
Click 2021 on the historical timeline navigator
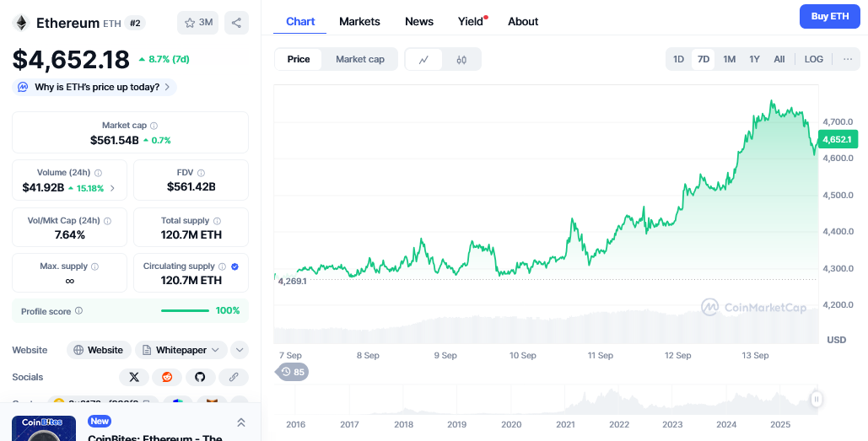[x=565, y=424]
